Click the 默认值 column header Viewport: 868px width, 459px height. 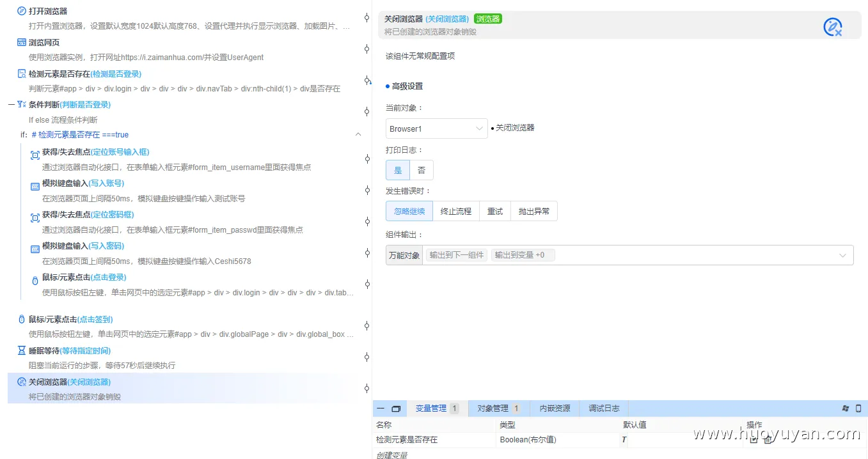pos(635,424)
